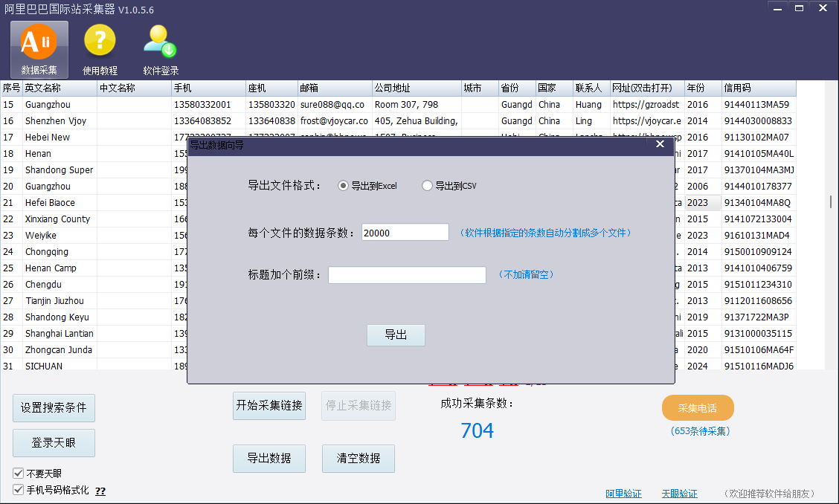
Task: Click the 国家 column header
Action: pyautogui.click(x=554, y=88)
